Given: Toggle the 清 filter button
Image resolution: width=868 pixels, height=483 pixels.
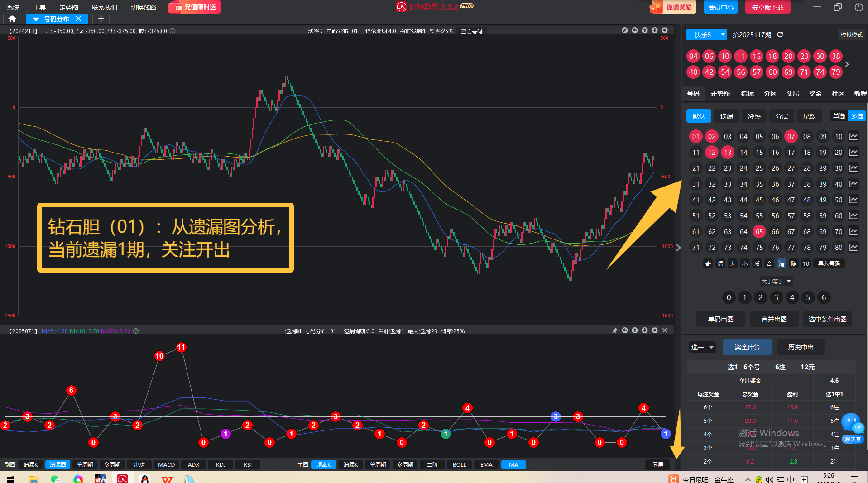Looking at the screenshot, I should click(x=782, y=263).
